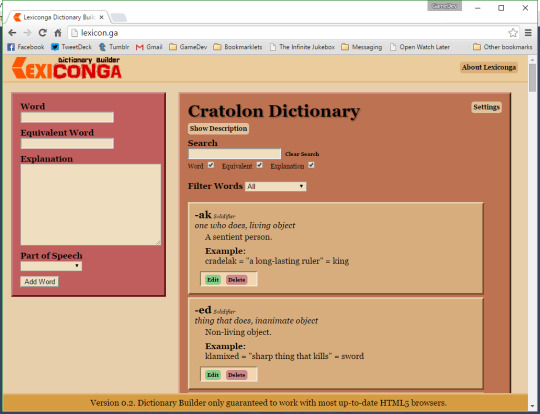
Task: Open the Messaging bookmarks folder
Action: (x=362, y=47)
